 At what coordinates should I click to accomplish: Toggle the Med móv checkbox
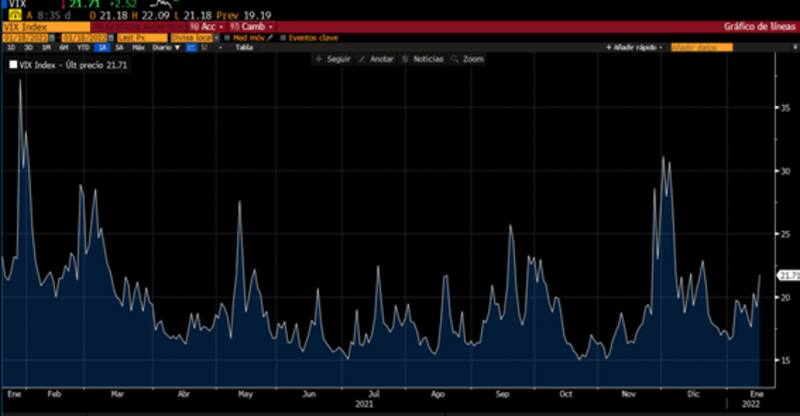pyautogui.click(x=227, y=37)
